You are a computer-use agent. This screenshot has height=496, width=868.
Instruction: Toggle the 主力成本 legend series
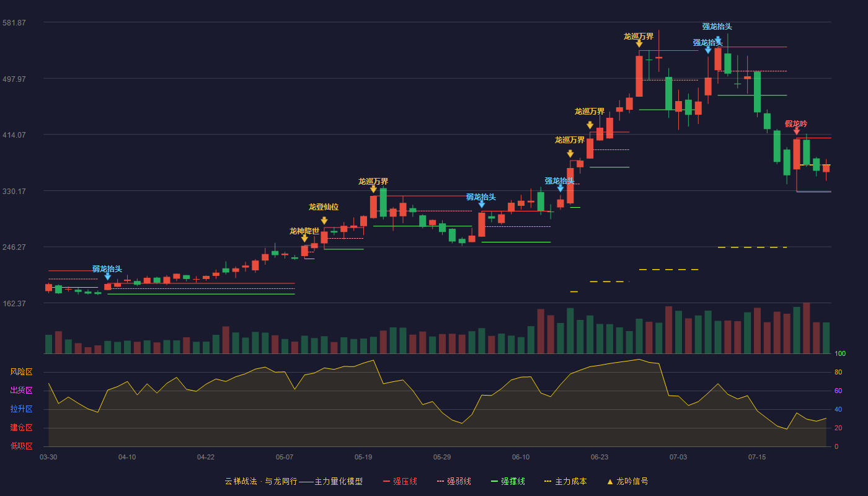tap(565, 482)
